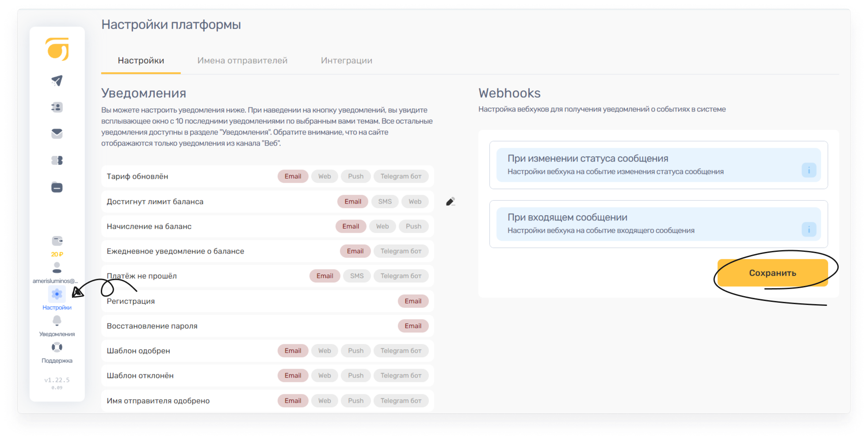Click info icon for status change webhook

click(809, 170)
